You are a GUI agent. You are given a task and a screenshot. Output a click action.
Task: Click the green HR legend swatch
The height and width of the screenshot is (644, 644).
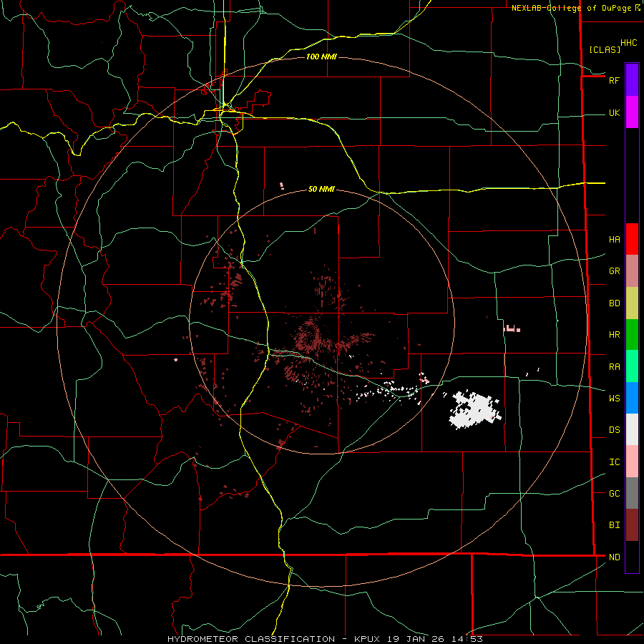tap(632, 335)
